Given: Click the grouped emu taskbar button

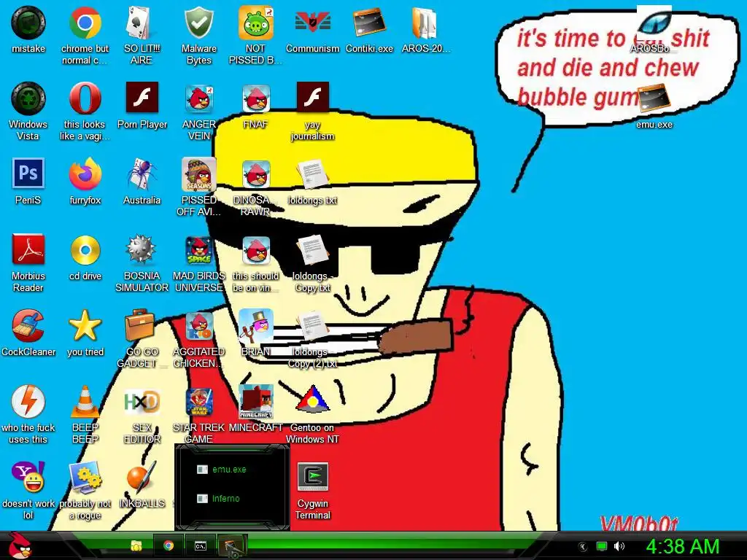Looking at the screenshot, I should (x=233, y=545).
